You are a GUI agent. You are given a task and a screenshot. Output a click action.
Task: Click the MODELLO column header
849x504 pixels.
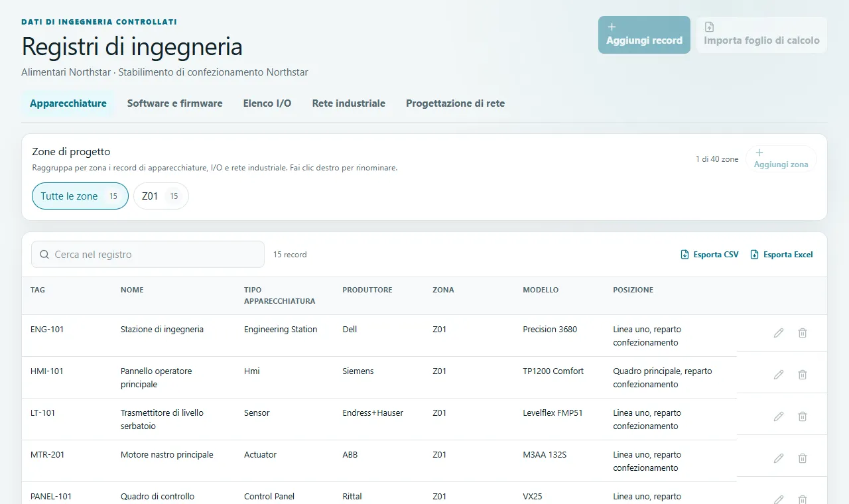point(541,290)
